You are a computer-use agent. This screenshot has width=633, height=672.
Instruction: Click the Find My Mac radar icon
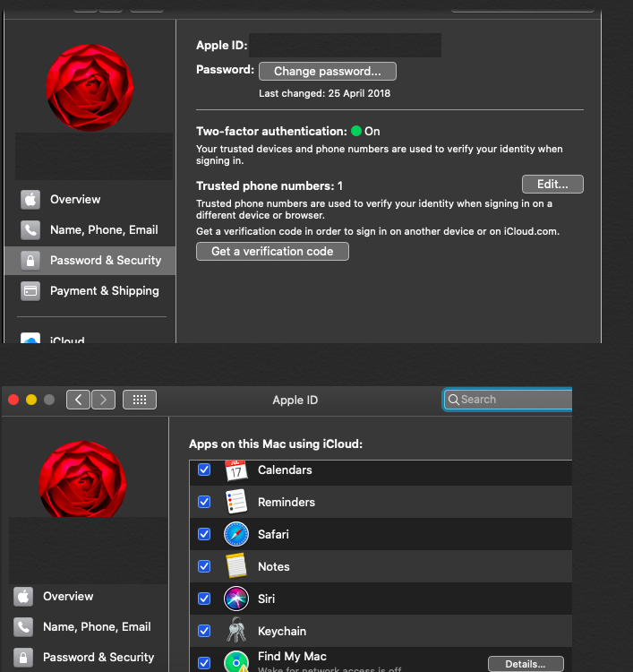click(x=236, y=661)
